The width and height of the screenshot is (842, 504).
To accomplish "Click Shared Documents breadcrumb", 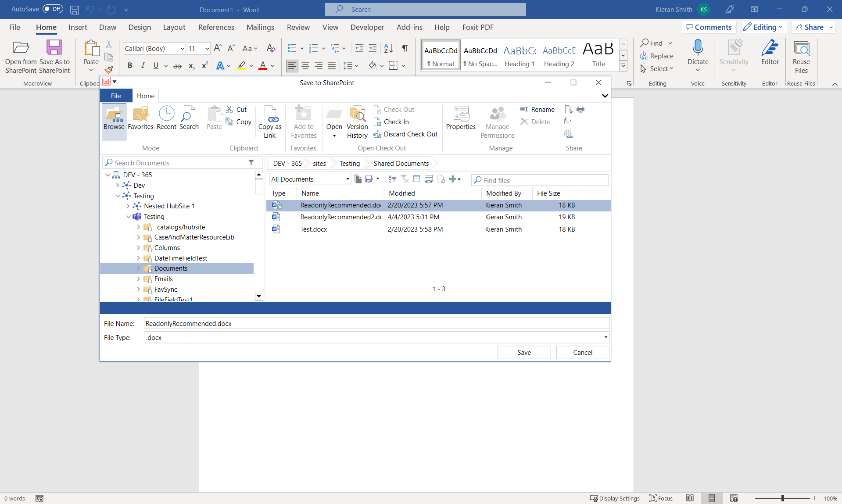I will (x=401, y=163).
